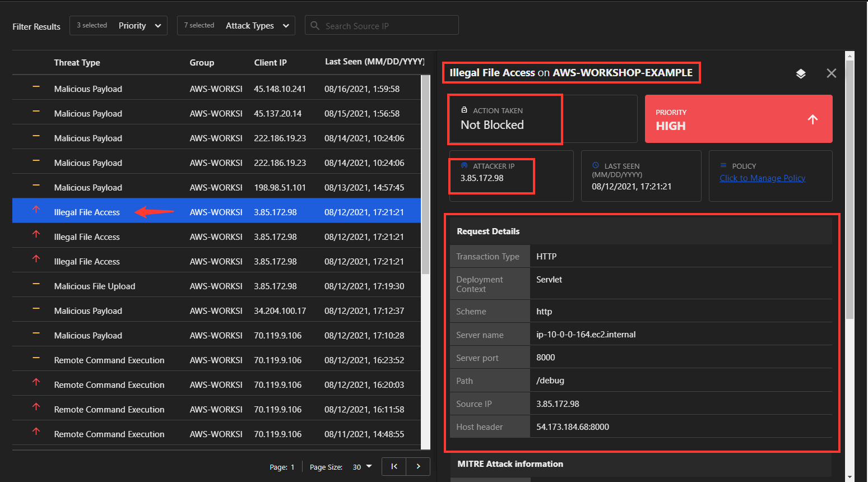Sort by the Client IP column header
Image resolution: width=868 pixels, height=482 pixels.
pyautogui.click(x=270, y=63)
